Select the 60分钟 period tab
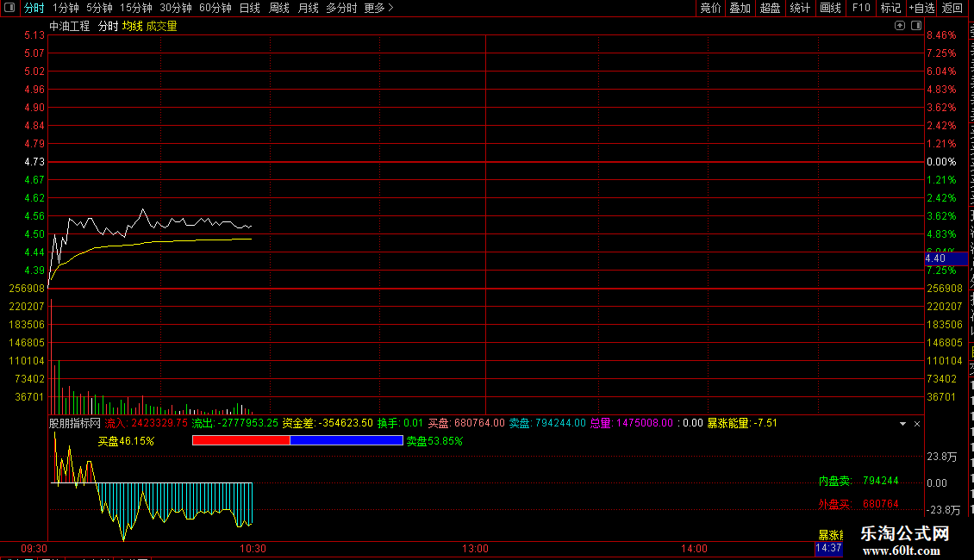The width and height of the screenshot is (974, 560). 215,8
